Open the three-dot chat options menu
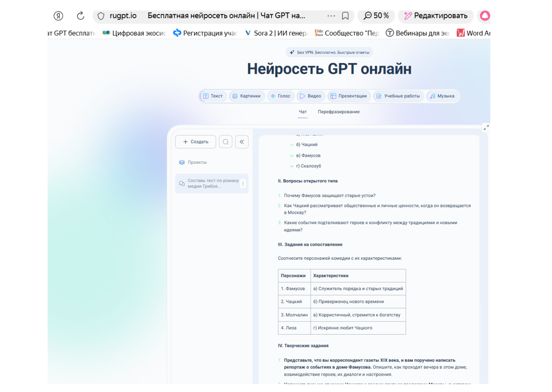This screenshot has width=552, height=392. [243, 184]
